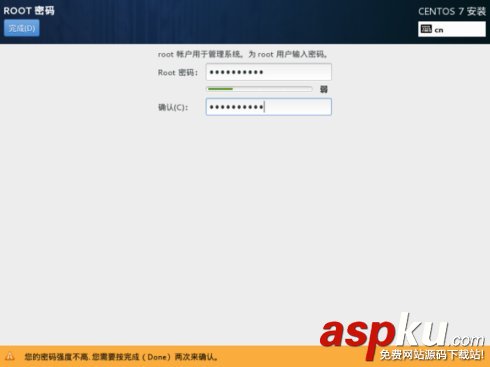This screenshot has height=367, width=490.
Task: Click the 确认(C): label
Action: coord(173,107)
